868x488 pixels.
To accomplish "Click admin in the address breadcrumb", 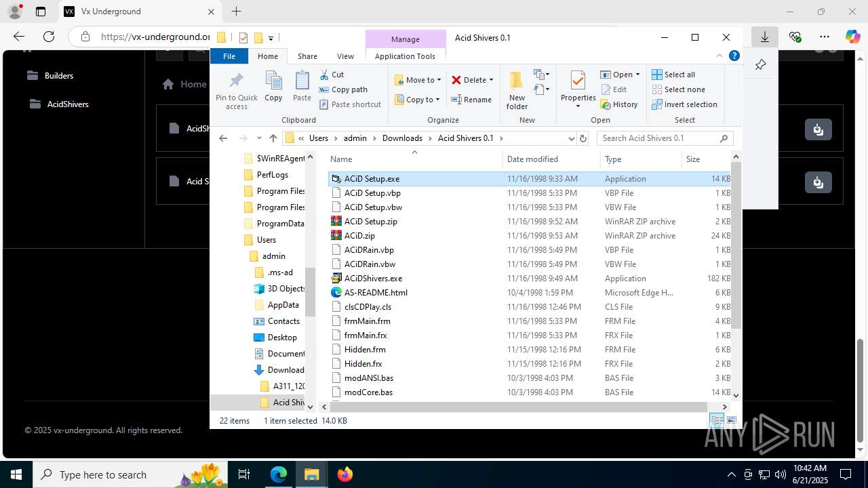I will (x=355, y=138).
